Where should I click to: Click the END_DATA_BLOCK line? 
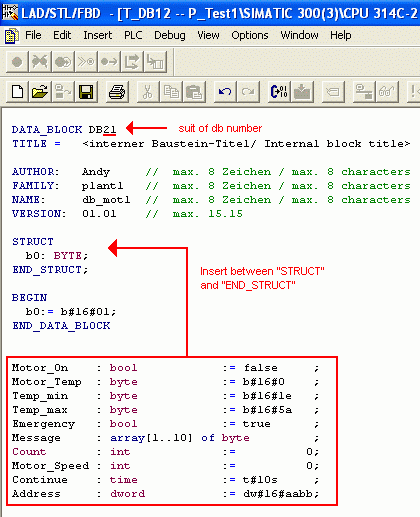coord(61,326)
